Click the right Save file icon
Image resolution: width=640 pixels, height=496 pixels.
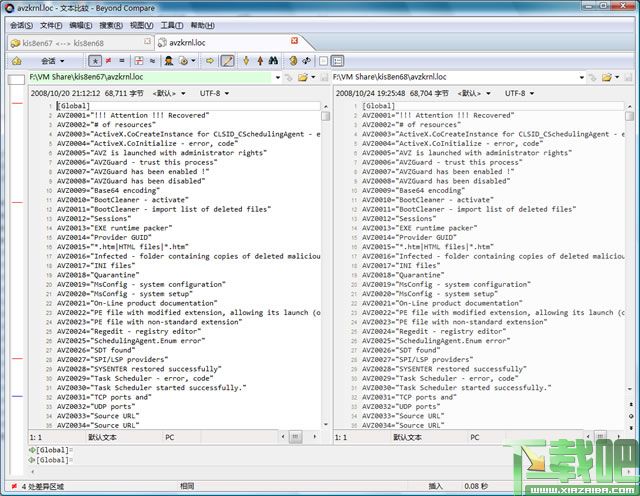point(628,77)
